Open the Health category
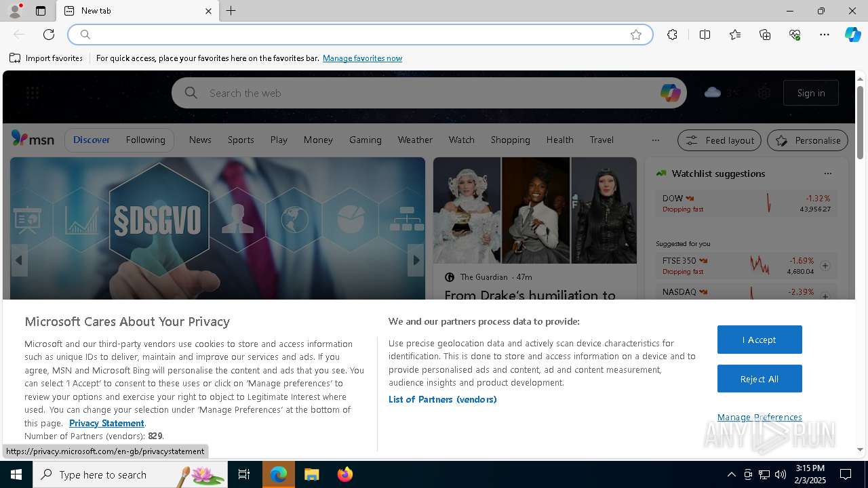 (x=559, y=140)
